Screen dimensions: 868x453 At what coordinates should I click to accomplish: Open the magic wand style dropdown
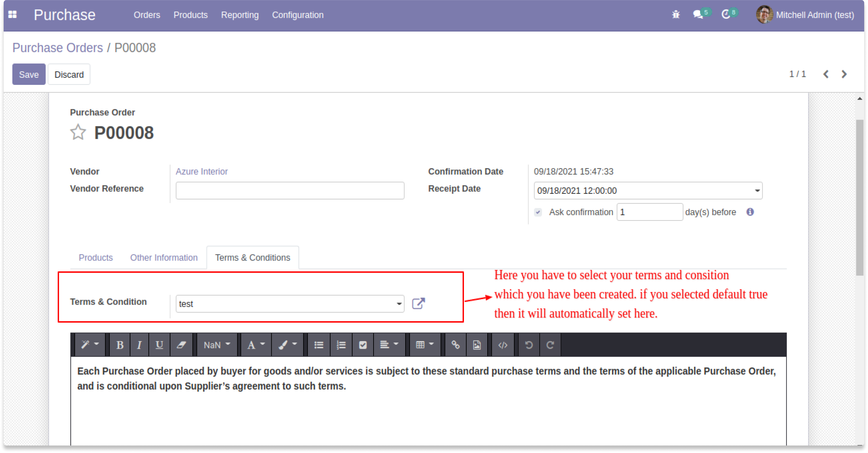coord(90,345)
